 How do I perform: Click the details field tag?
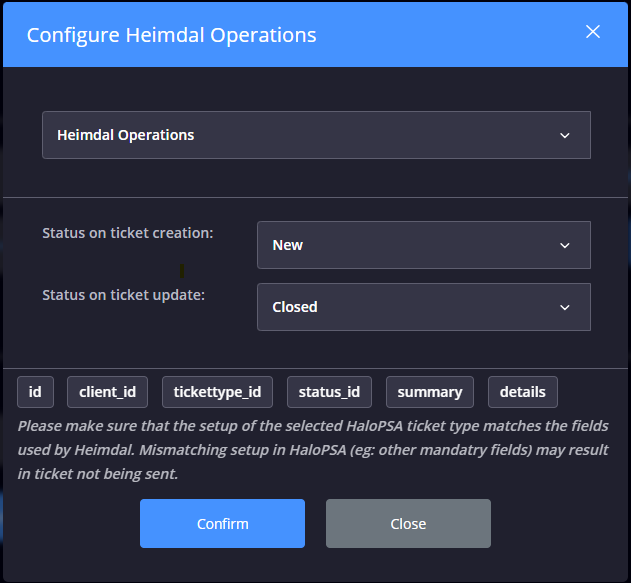click(x=523, y=392)
